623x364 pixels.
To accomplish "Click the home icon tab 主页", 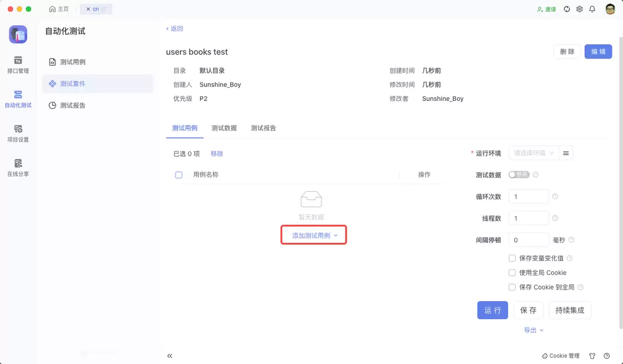I will (59, 9).
